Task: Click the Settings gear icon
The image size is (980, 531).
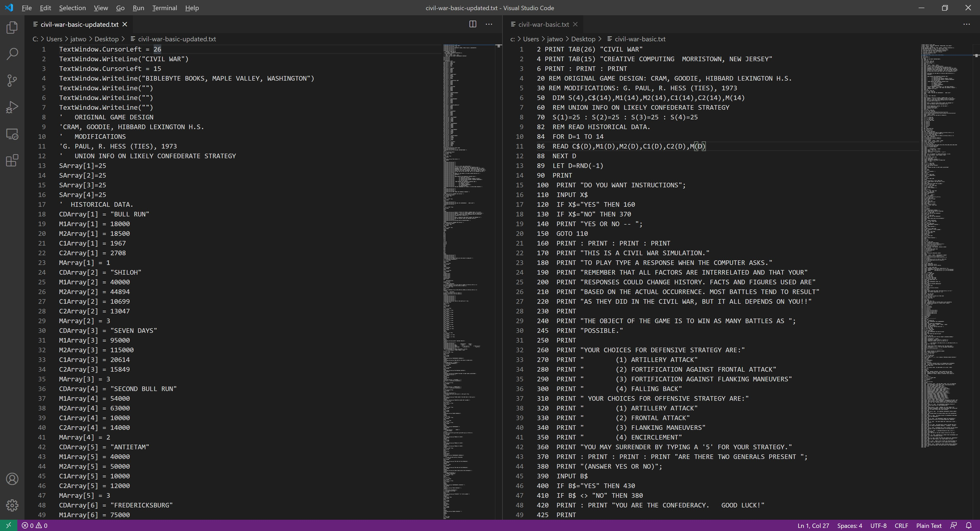Action: pos(12,506)
